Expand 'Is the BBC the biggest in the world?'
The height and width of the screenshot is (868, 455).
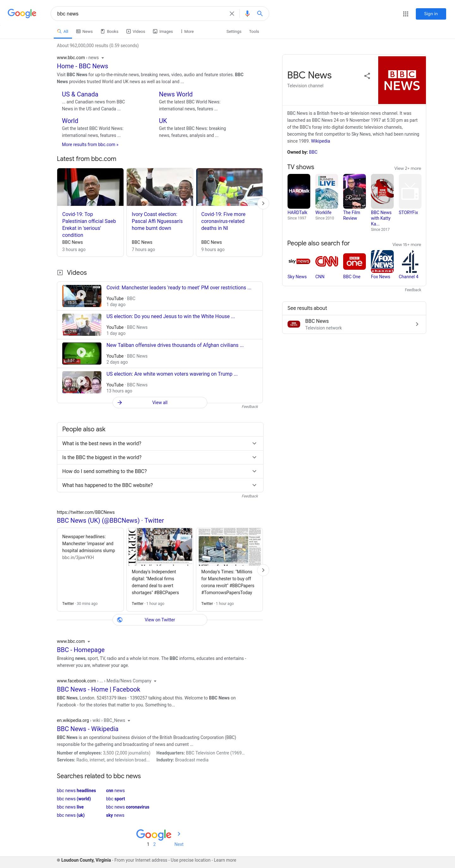[160, 457]
